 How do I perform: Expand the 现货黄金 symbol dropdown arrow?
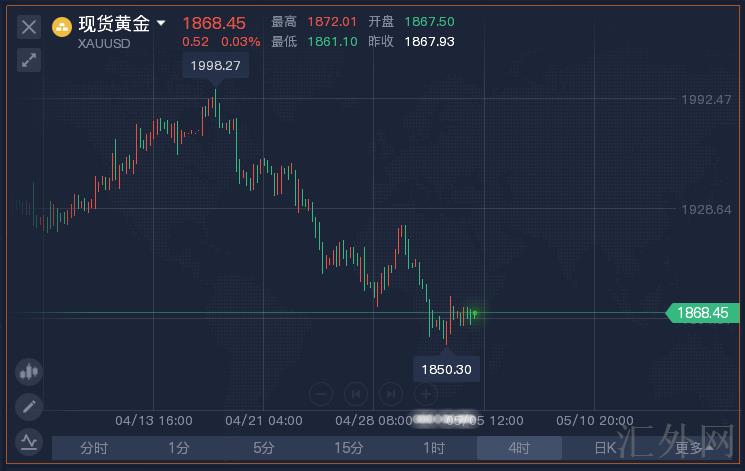click(161, 23)
